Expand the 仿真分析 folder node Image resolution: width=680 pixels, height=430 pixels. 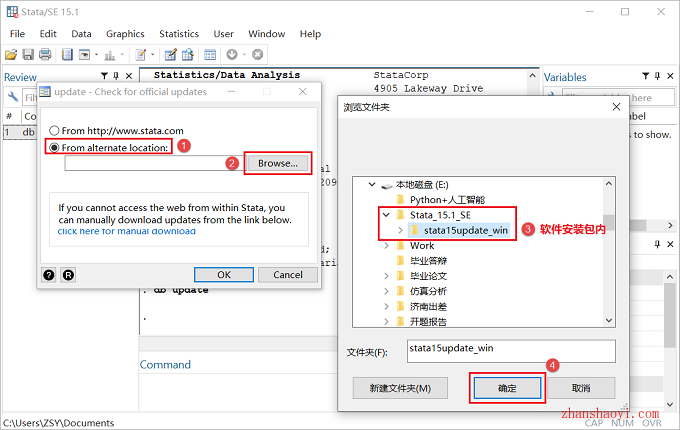click(x=386, y=291)
